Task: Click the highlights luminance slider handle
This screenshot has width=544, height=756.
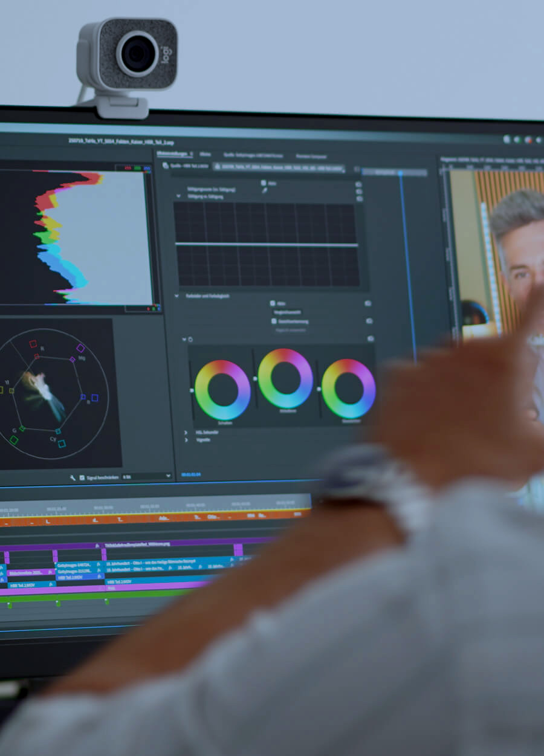Action: click(x=319, y=389)
